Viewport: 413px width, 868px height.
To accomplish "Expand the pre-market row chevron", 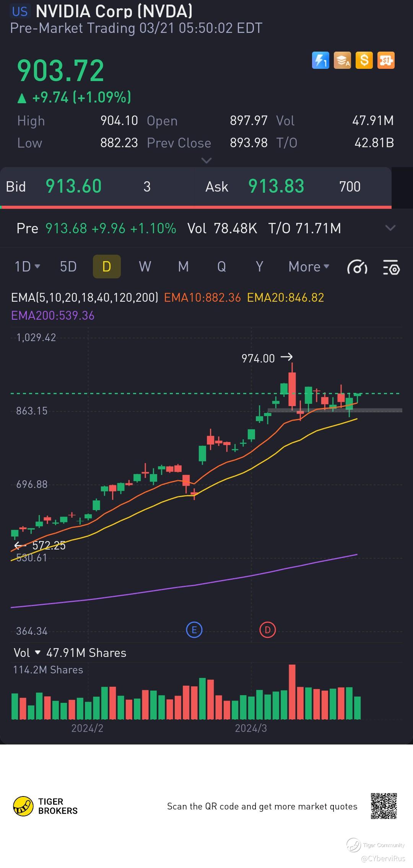I will click(x=390, y=228).
